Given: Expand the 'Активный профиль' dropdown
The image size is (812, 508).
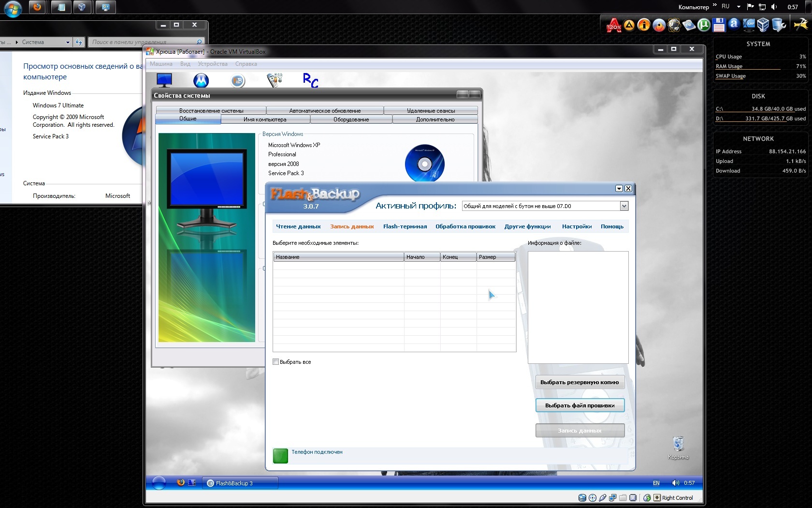Looking at the screenshot, I should click(x=624, y=206).
